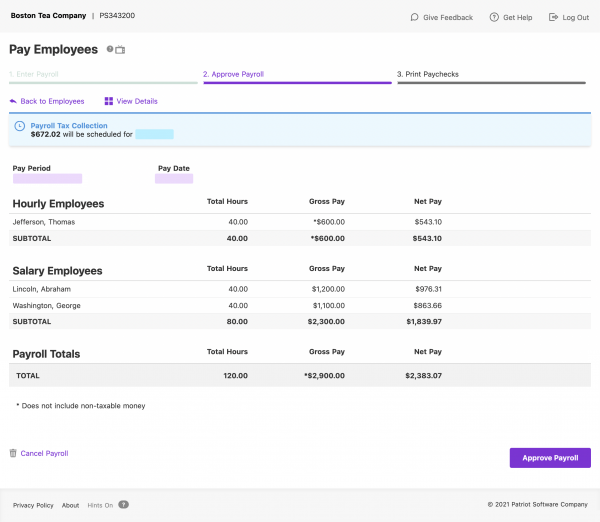Click the back arrow icon for Employees
Viewport: 600px width, 522px height.
13,101
